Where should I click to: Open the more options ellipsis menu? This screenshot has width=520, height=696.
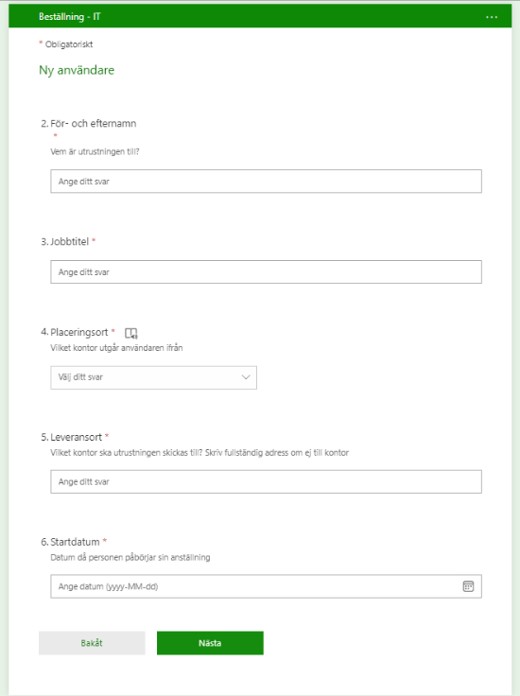point(492,17)
